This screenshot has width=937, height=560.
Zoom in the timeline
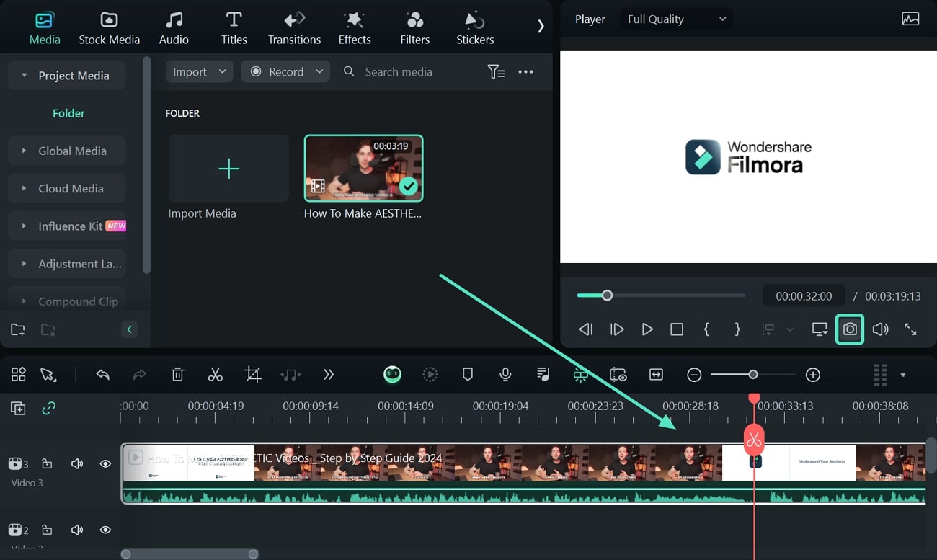tap(813, 375)
